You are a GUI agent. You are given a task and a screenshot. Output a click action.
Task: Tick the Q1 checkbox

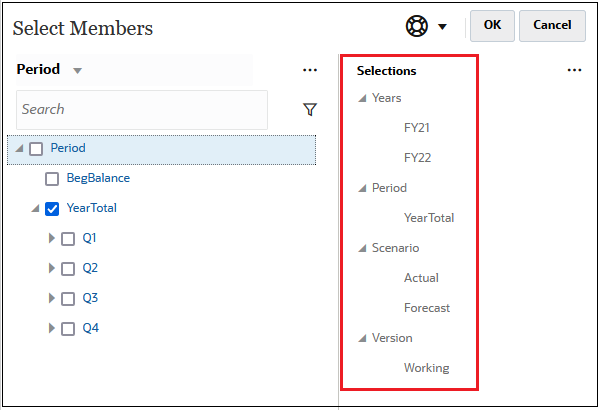(x=68, y=239)
